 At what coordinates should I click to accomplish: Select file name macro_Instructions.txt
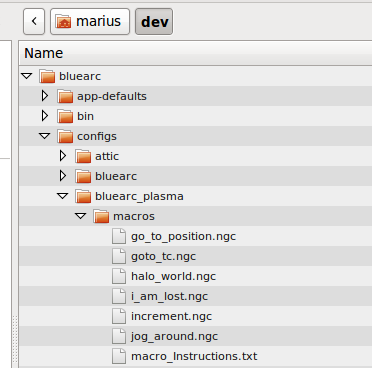pyautogui.click(x=194, y=356)
